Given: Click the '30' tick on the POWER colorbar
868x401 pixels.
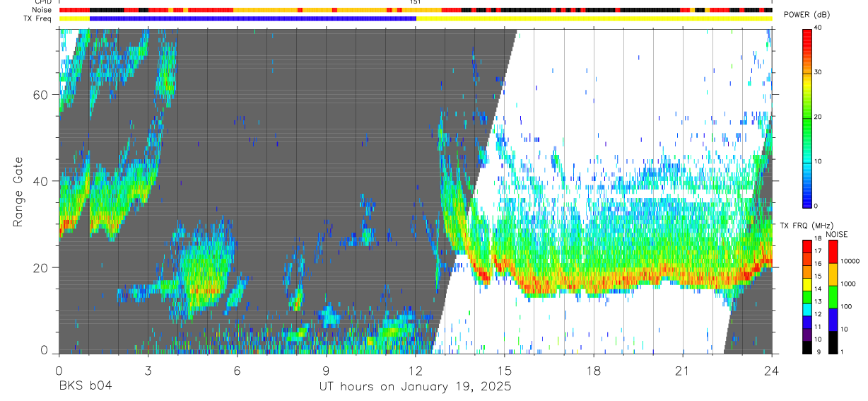Looking at the screenshot, I should click(819, 72).
